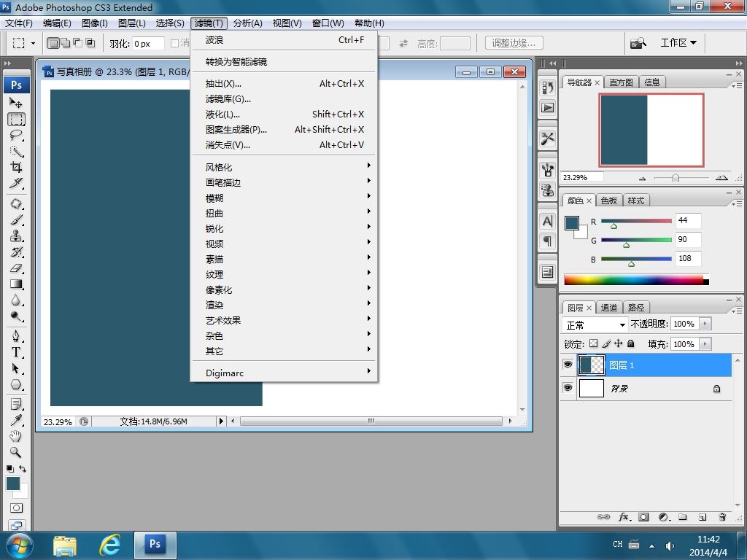The image size is (747, 560).
Task: Select the Zoom tool
Action: pyautogui.click(x=16, y=452)
